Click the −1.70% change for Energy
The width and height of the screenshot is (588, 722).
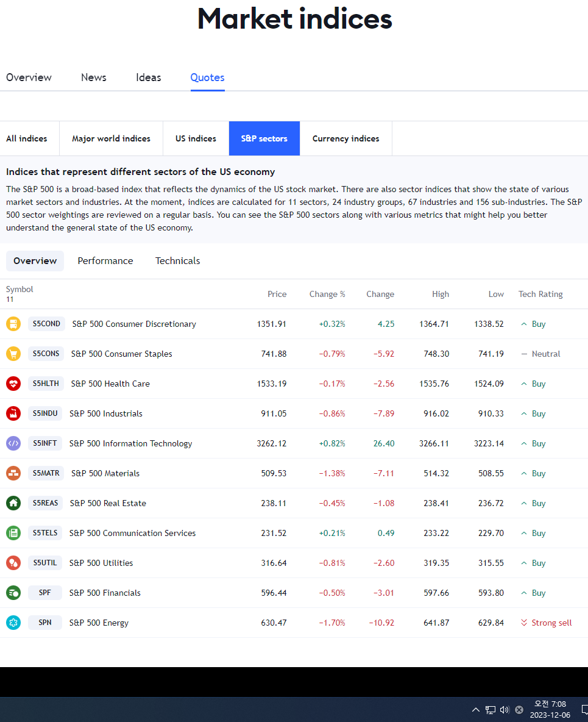[331, 623]
